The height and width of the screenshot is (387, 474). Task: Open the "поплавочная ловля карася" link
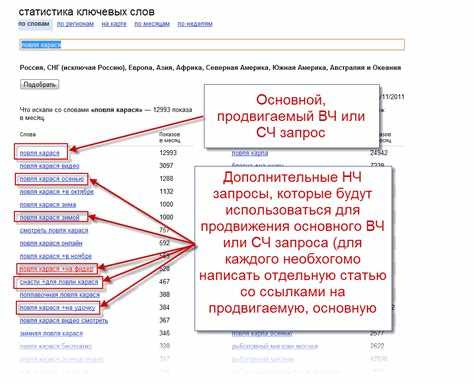(59, 295)
